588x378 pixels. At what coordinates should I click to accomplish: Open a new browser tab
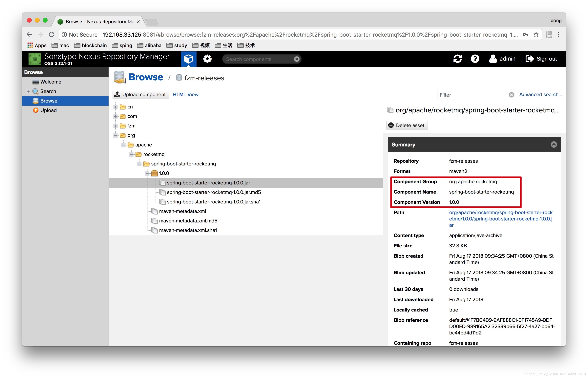(152, 22)
